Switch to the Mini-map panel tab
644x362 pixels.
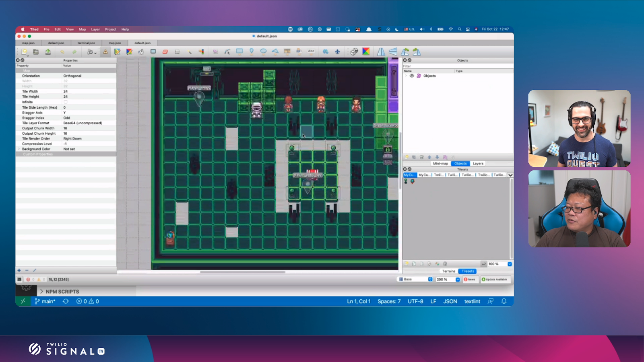point(440,163)
